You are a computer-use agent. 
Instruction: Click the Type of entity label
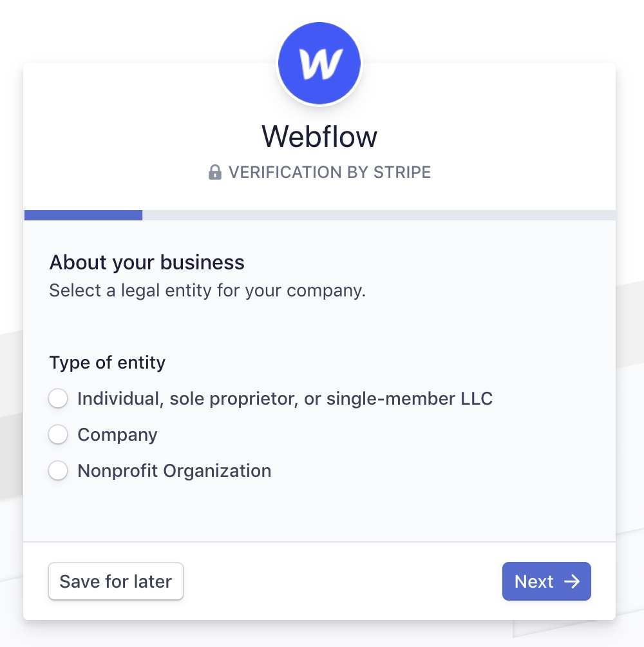click(x=107, y=363)
